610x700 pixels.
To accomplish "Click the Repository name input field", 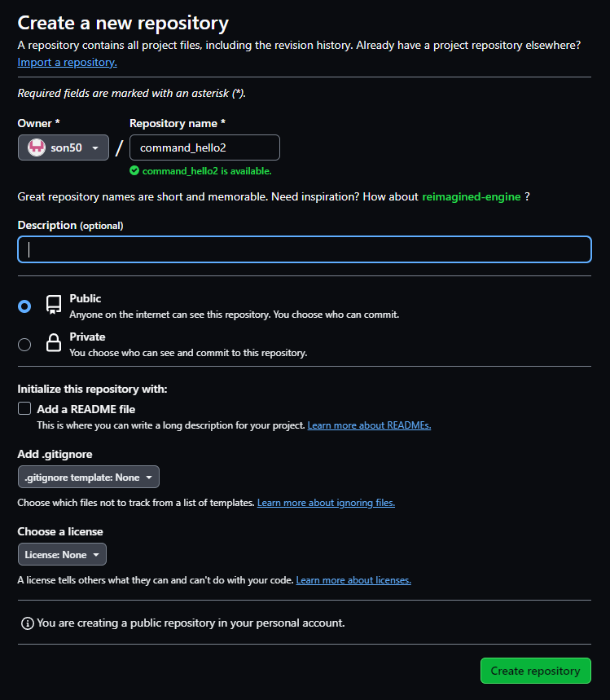I will (x=204, y=147).
